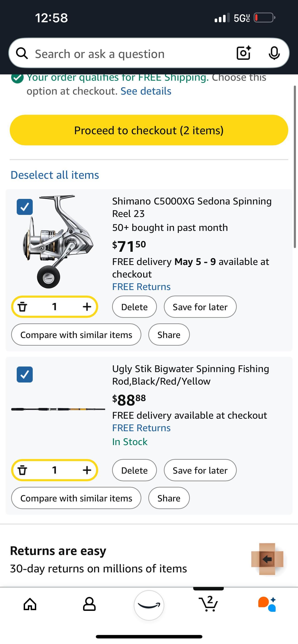Uncheck the Ugly Stik rod checkbox
The width and height of the screenshot is (298, 644).
[x=25, y=374]
